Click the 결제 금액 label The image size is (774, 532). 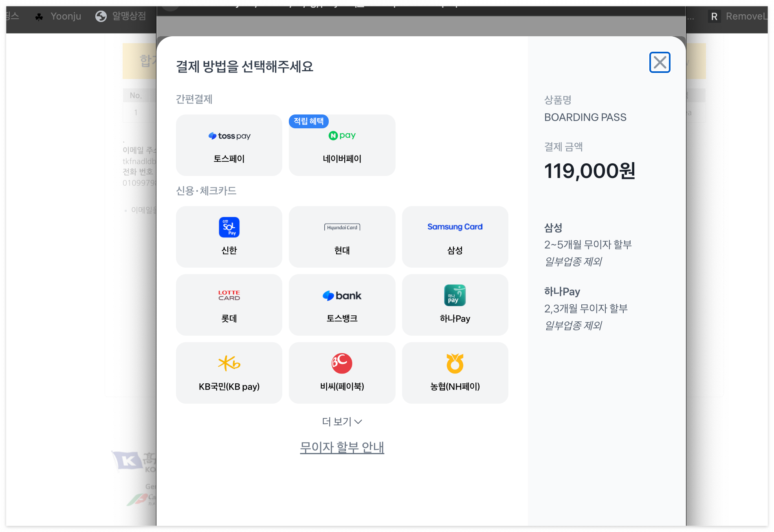(x=563, y=147)
